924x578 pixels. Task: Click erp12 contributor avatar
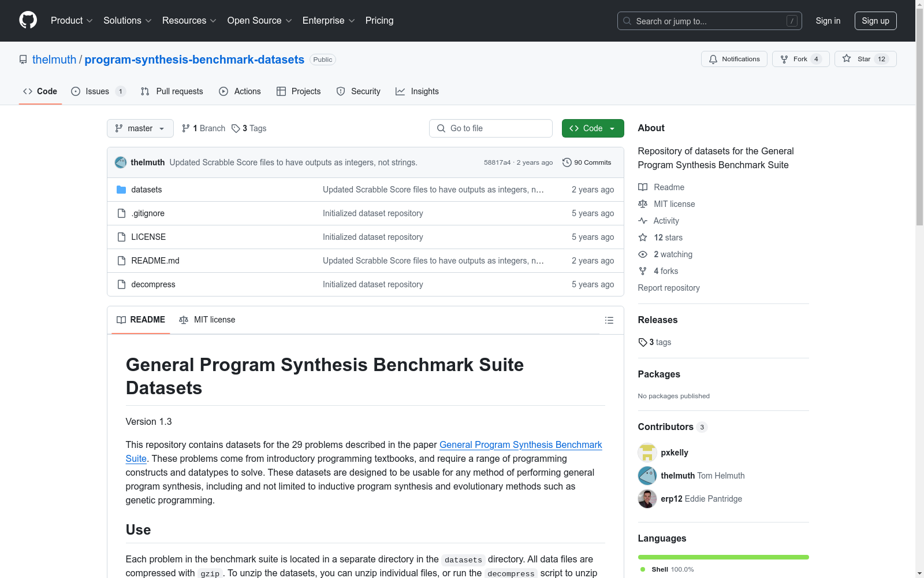click(647, 499)
